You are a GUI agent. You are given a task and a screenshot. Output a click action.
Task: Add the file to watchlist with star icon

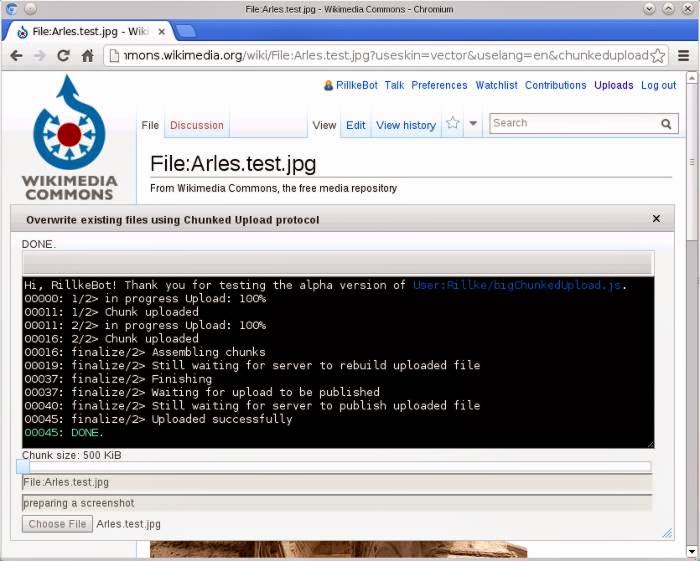pos(453,123)
